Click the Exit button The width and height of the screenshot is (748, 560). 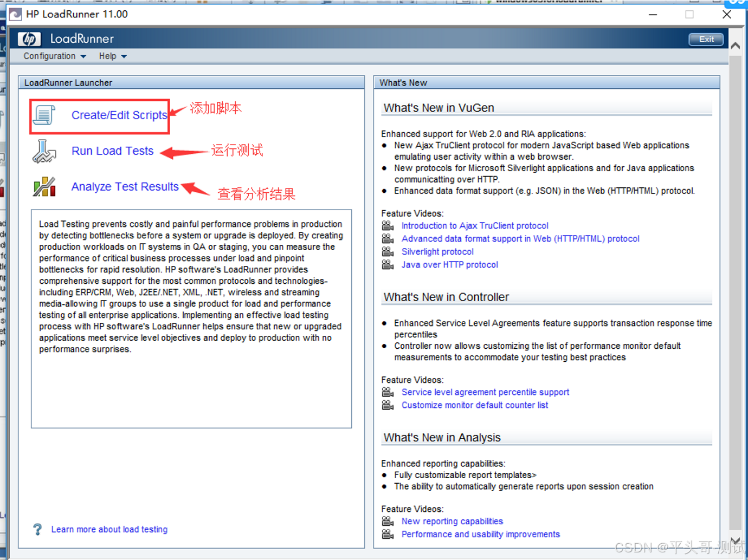706,39
